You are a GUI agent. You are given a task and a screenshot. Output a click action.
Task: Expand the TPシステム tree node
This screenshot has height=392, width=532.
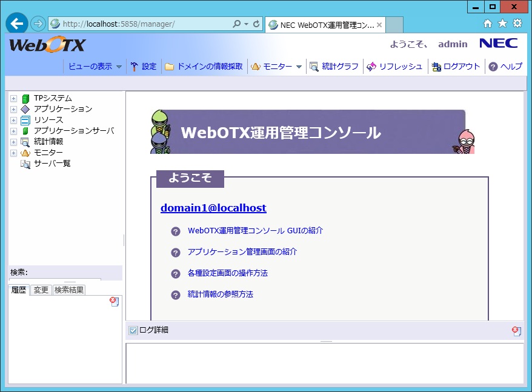click(13, 99)
